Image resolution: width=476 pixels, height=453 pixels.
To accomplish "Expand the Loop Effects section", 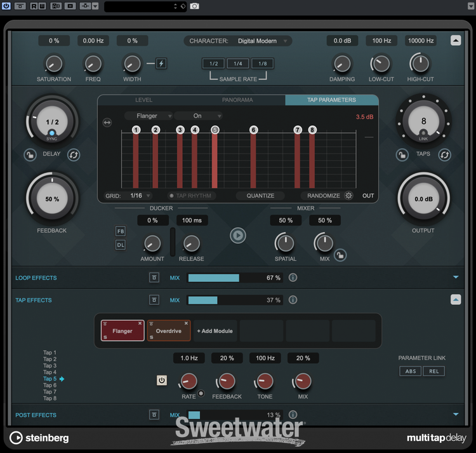I will coord(455,278).
